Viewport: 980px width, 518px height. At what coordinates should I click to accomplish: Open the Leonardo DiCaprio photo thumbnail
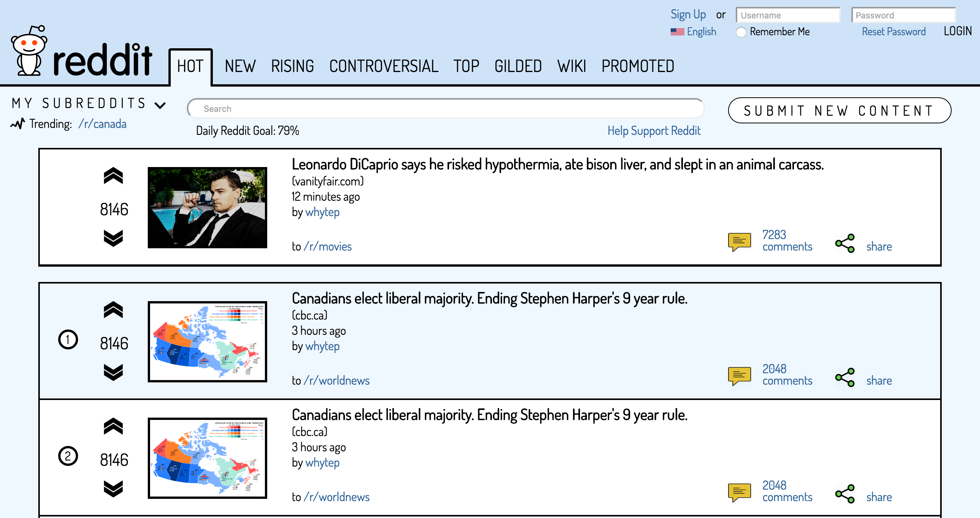point(207,208)
